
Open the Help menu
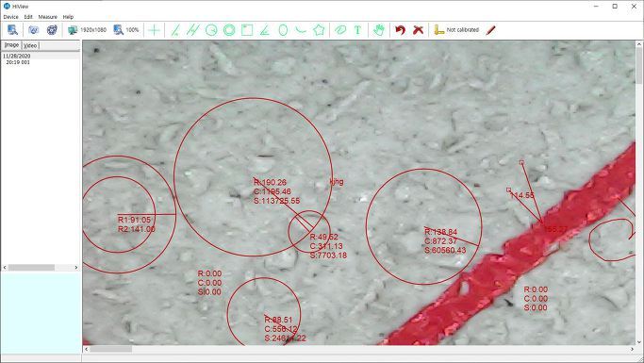click(x=68, y=17)
